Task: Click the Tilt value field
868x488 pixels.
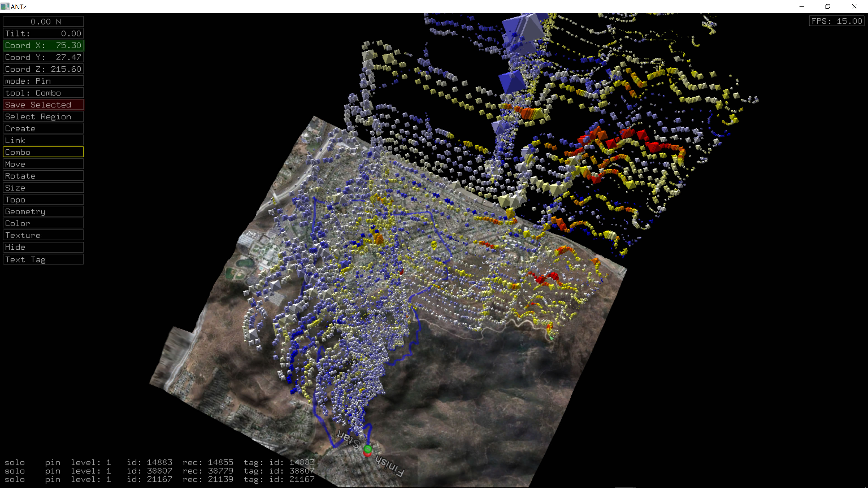Action: click(x=43, y=33)
